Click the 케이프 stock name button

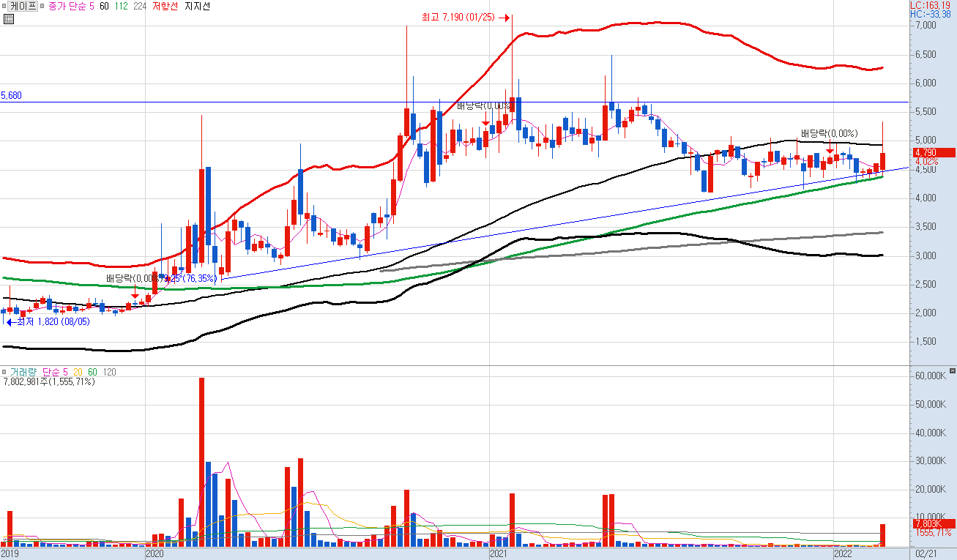(23, 6)
